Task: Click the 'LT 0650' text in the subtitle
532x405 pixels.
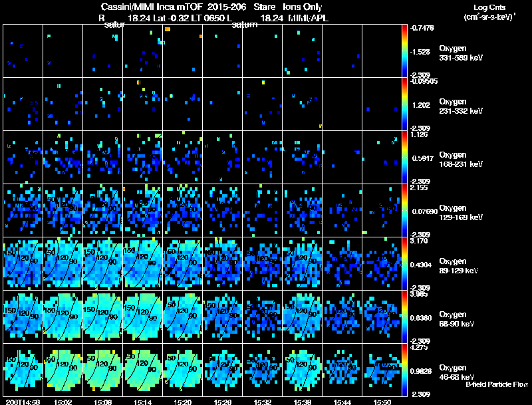Action: coord(207,18)
